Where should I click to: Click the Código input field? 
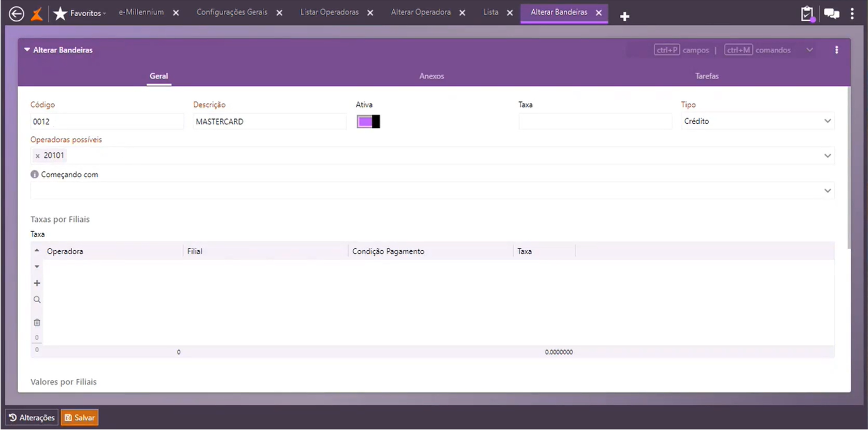(107, 121)
